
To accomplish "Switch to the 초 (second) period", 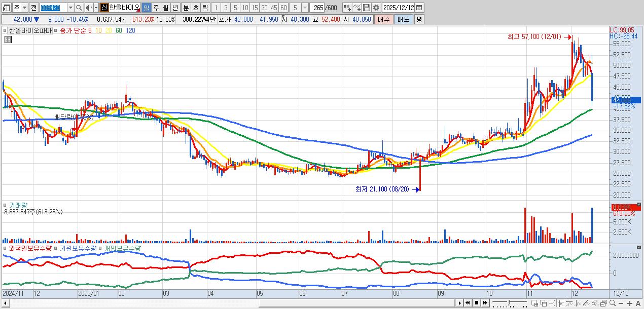I will coord(195,8).
